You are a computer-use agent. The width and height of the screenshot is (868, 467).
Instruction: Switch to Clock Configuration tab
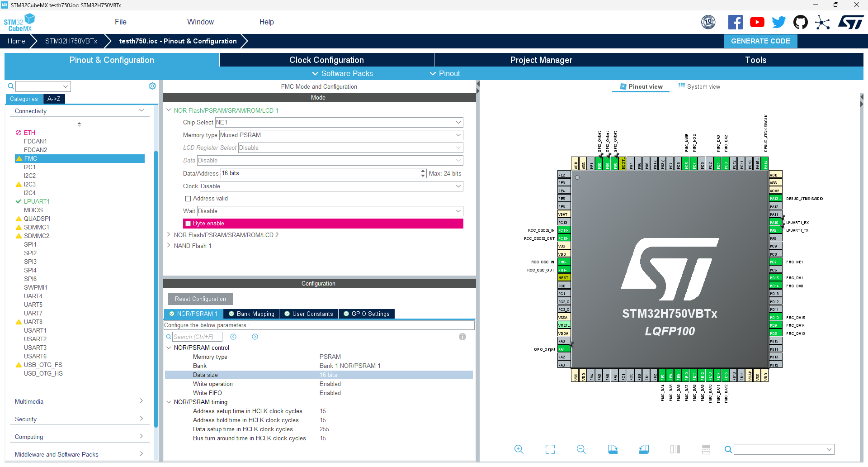coord(326,60)
